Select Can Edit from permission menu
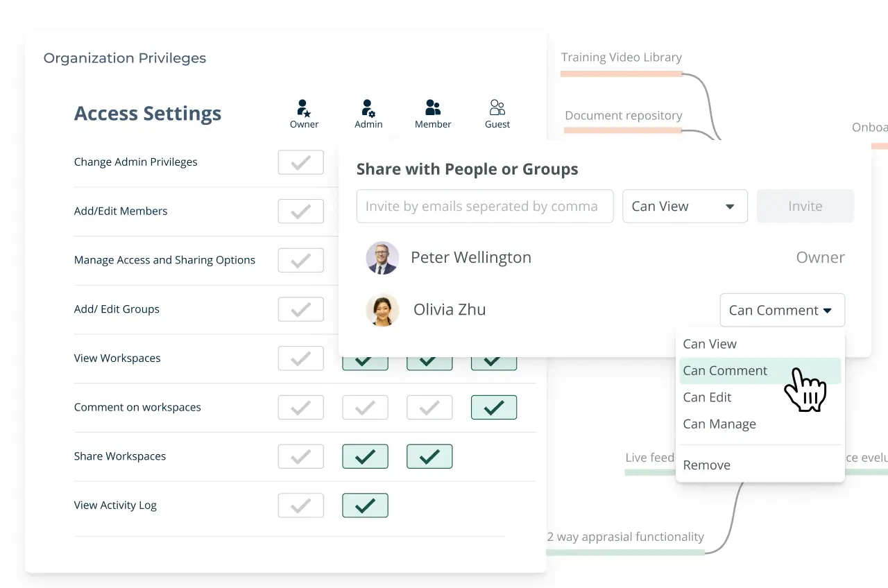 [x=707, y=397]
